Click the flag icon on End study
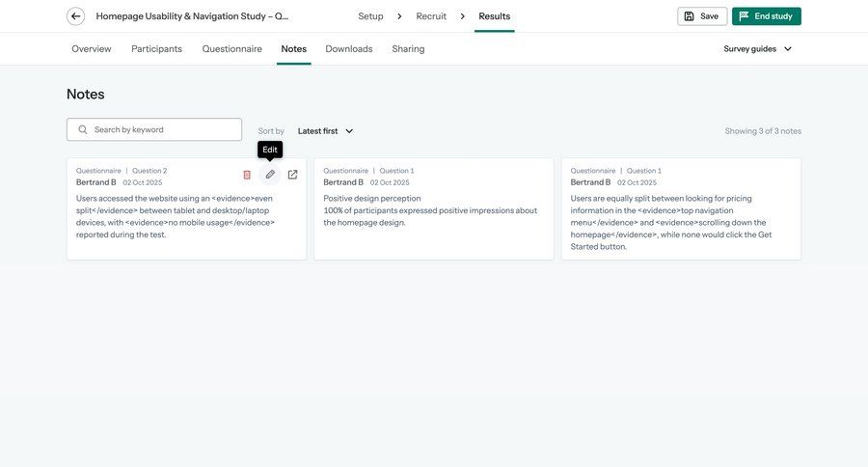This screenshot has height=467, width=868. pyautogui.click(x=744, y=16)
